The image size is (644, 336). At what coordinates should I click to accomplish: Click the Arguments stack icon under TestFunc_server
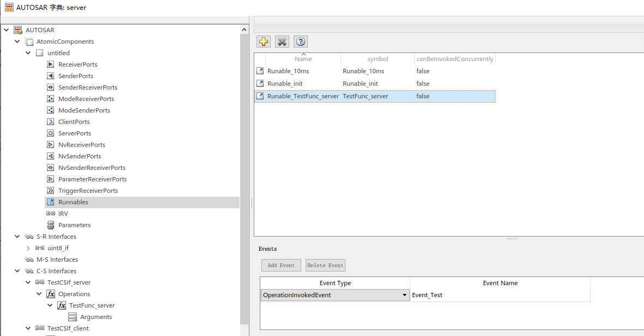coord(71,316)
